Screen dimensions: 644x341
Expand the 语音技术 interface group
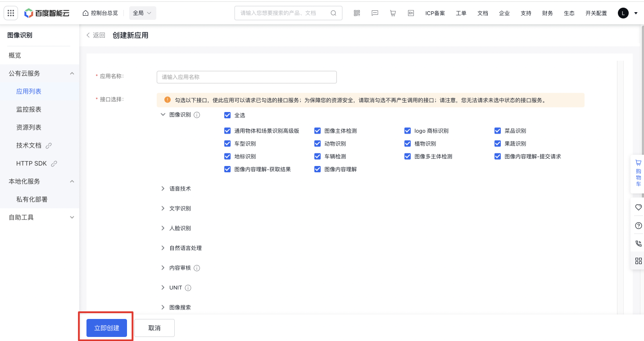coord(163,188)
